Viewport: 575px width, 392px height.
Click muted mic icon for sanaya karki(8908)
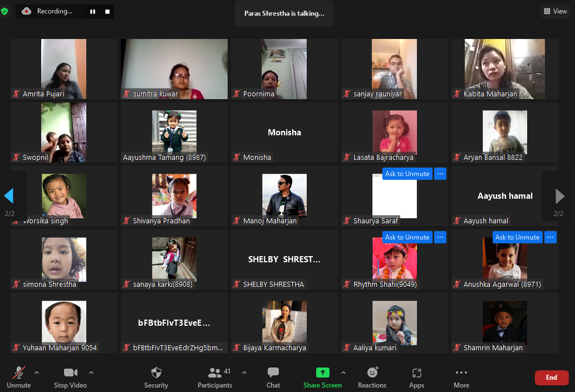click(126, 284)
